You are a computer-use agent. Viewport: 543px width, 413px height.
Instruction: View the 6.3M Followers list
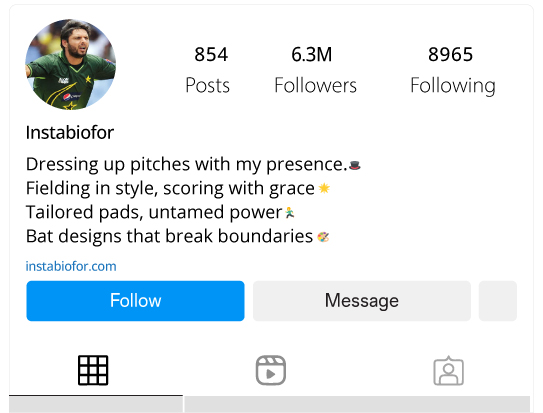(x=315, y=70)
